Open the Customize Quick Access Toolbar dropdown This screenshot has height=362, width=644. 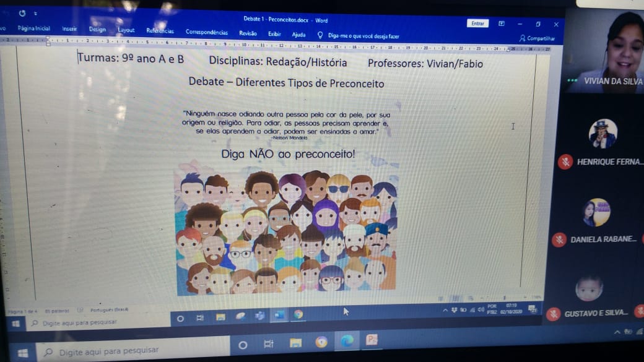(36, 14)
